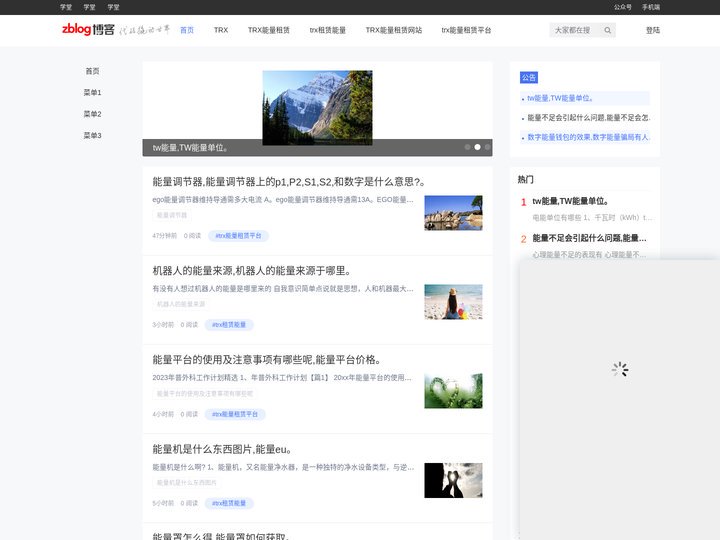Go to trx能量租赁平台 in the navigation bar
Screen dimensions: 720x540
[466, 30]
